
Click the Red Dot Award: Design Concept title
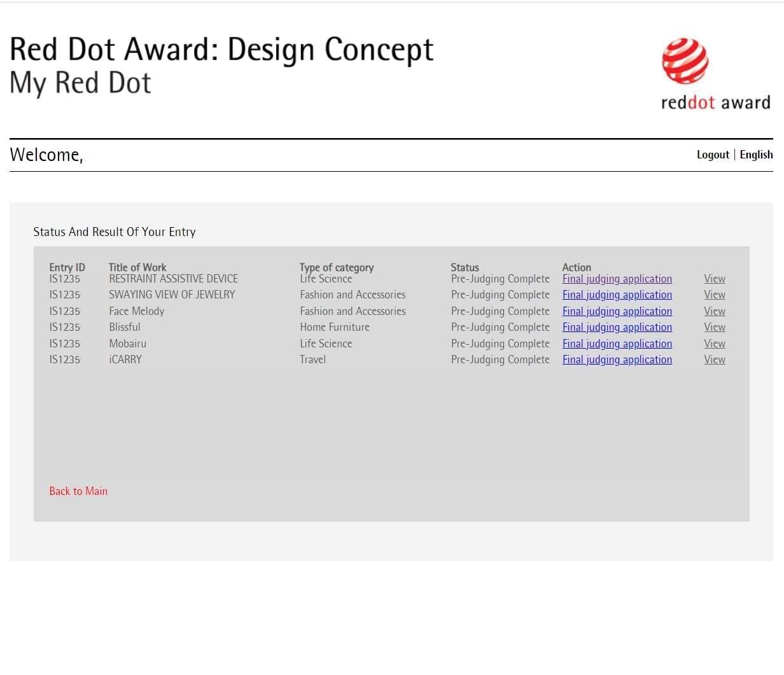tap(221, 50)
